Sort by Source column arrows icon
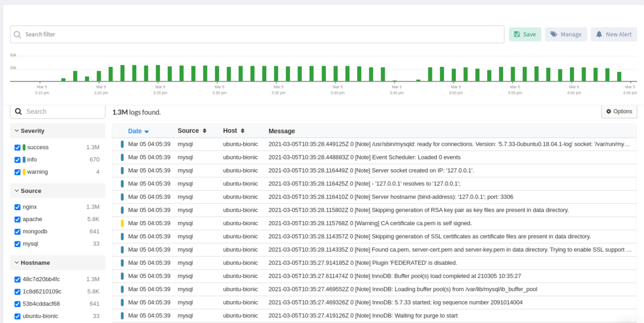This screenshot has width=644, height=323. tap(204, 131)
